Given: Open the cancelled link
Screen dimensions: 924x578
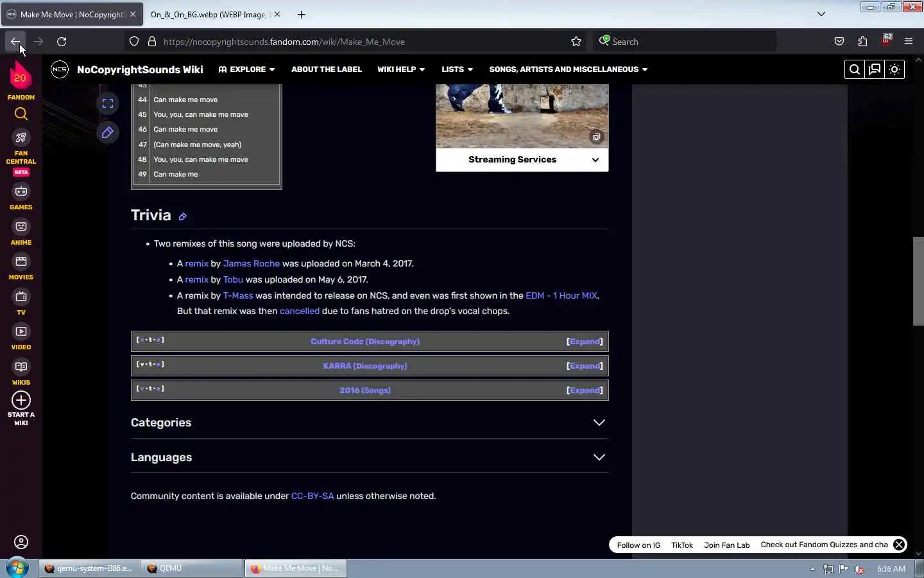Looking at the screenshot, I should 300,311.
